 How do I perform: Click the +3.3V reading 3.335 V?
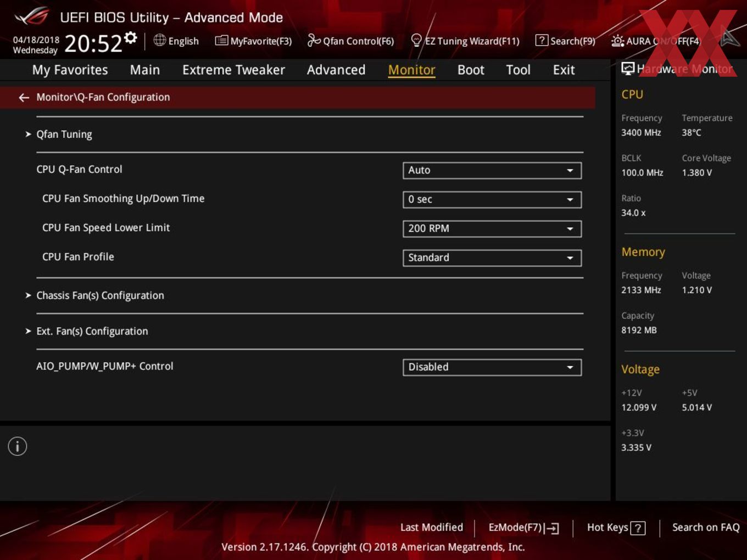point(636,447)
